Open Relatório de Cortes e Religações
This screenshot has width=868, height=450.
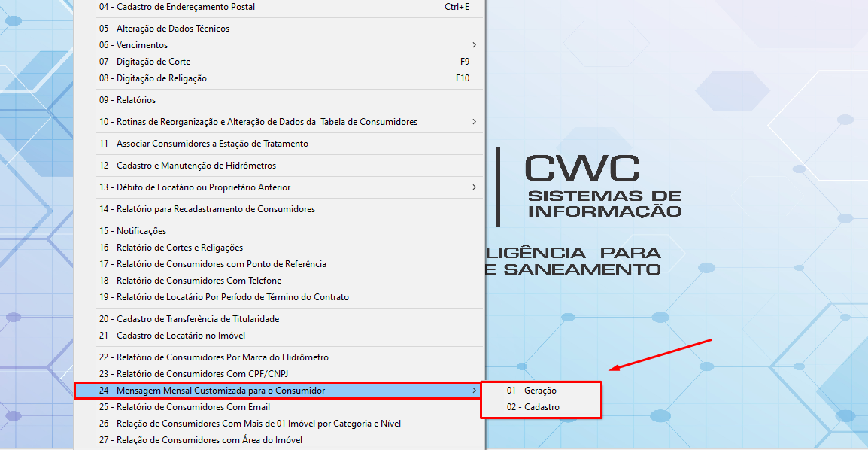coord(171,248)
